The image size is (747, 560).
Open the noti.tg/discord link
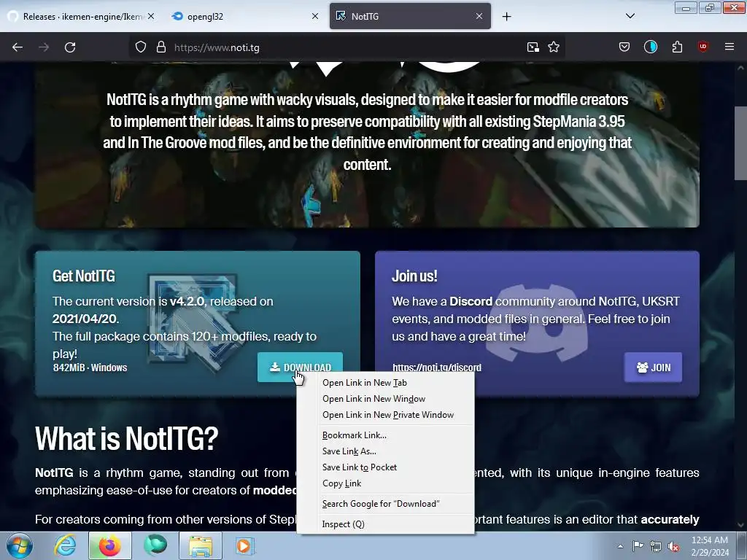tap(437, 367)
